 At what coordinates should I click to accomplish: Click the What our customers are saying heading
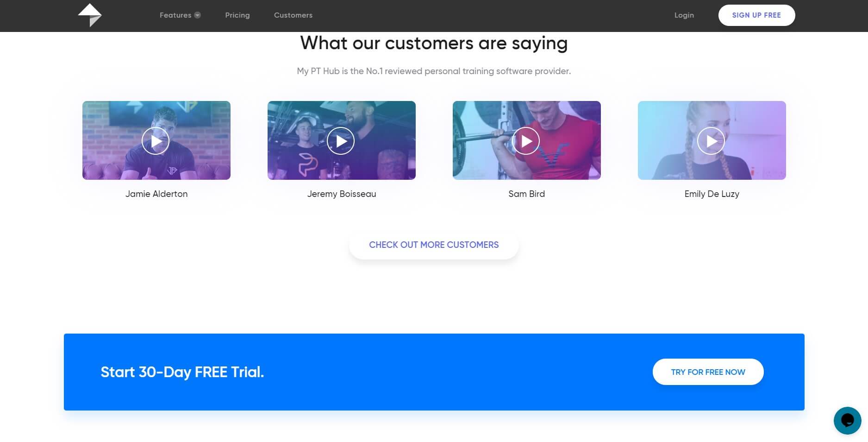pos(434,43)
